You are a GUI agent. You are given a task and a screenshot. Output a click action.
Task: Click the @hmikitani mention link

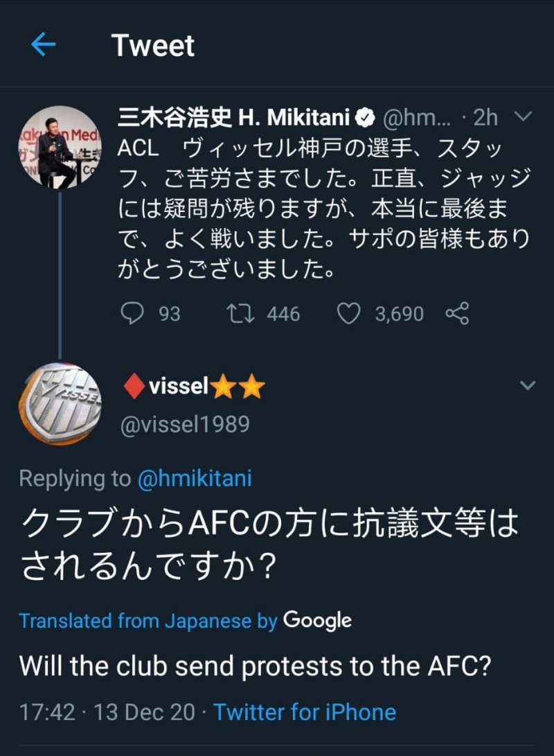point(195,478)
